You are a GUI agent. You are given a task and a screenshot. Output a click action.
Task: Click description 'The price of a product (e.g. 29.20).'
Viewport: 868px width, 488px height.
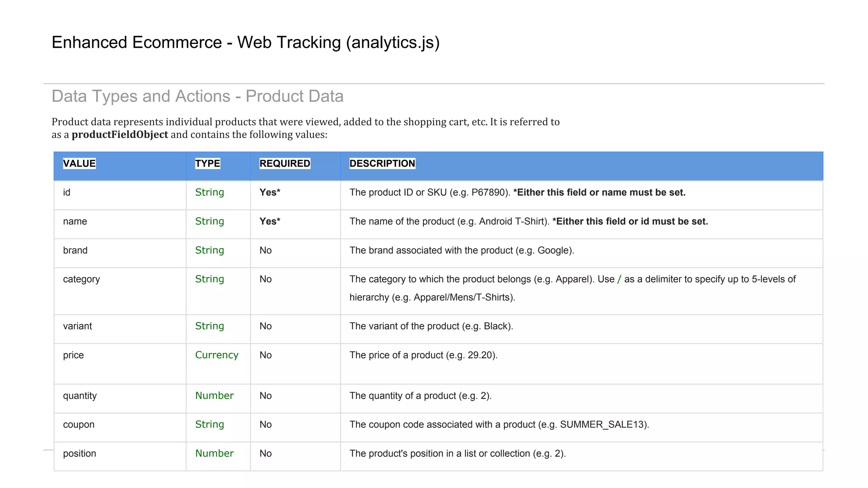point(423,355)
